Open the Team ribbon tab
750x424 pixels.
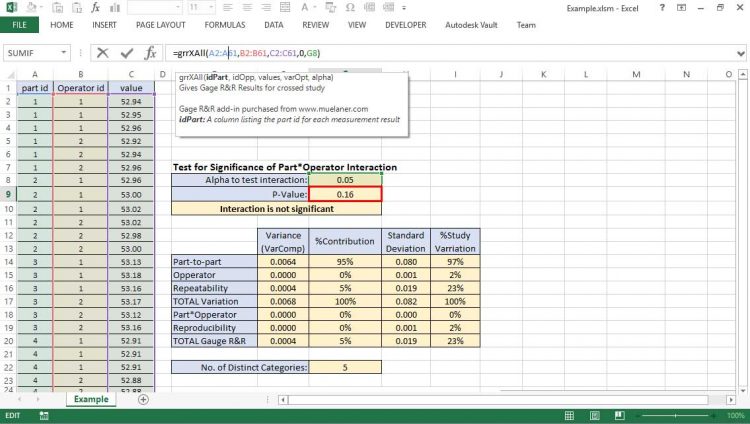pyautogui.click(x=526, y=25)
